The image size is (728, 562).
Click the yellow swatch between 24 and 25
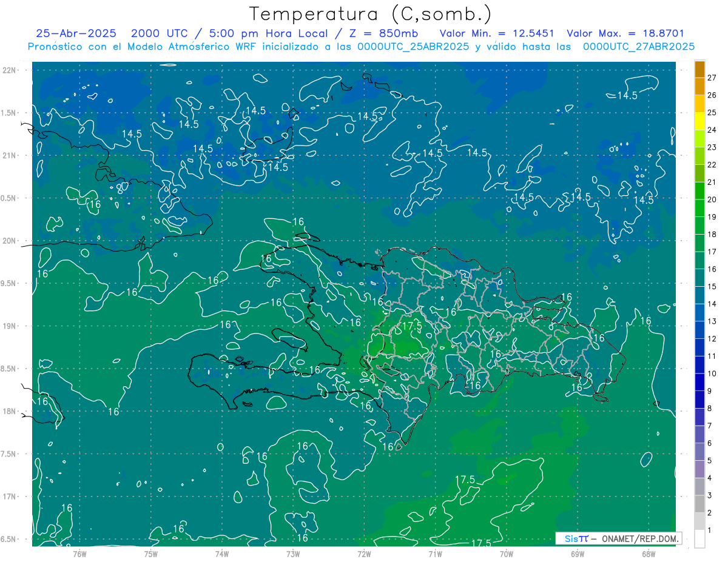click(x=699, y=121)
